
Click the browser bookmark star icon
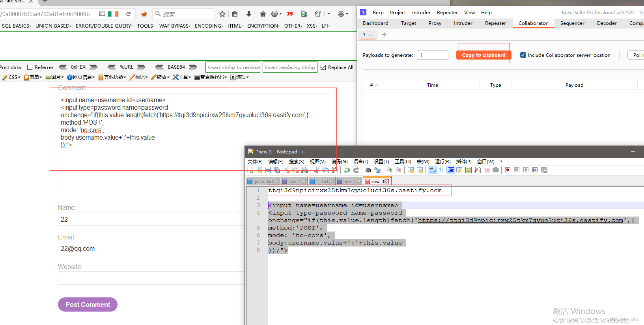pos(222,14)
